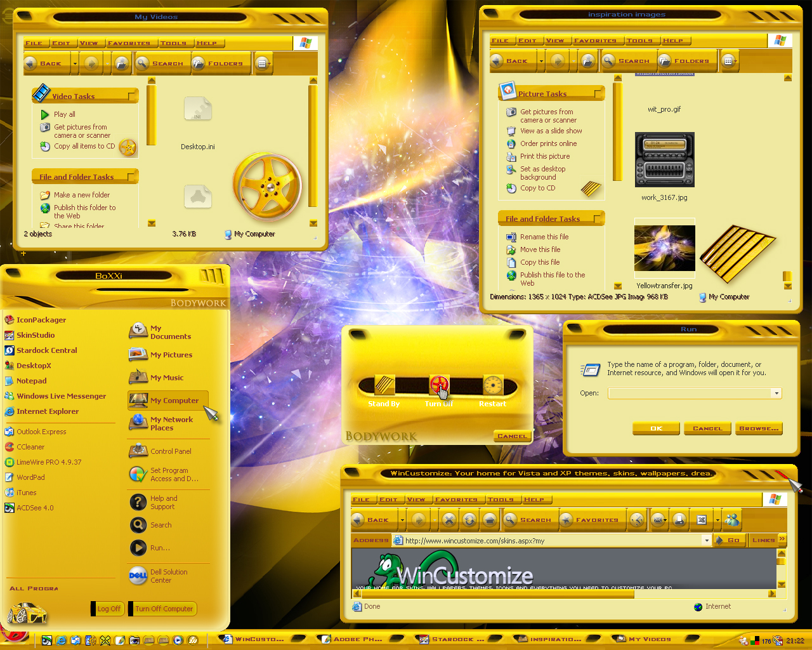Open Views dropdown in My Videos toolbar
Viewport: 812px width, 650px height.
263,63
